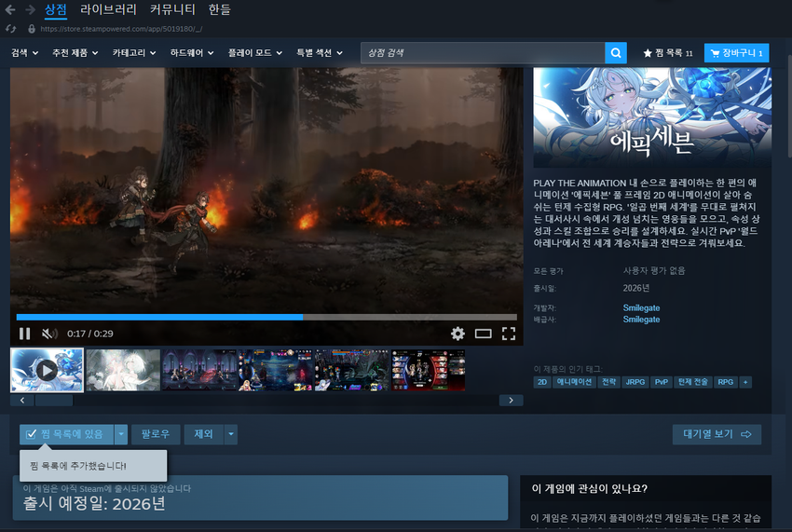Click the 에픽세븐 game header image

(652, 117)
